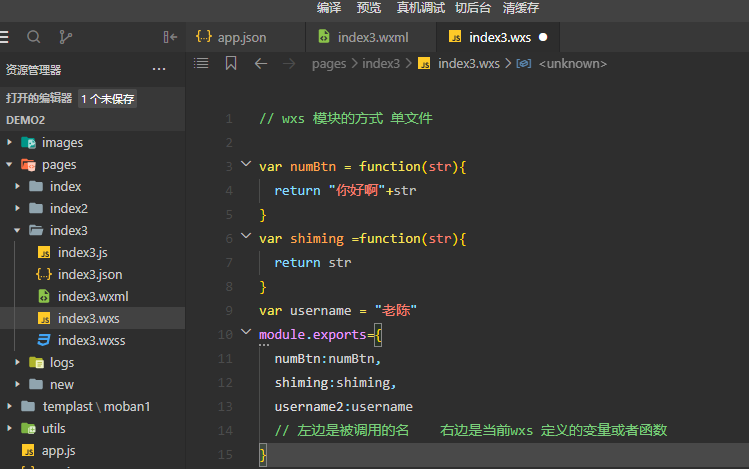Open the source control branch icon
The image size is (749, 469).
tap(66, 37)
